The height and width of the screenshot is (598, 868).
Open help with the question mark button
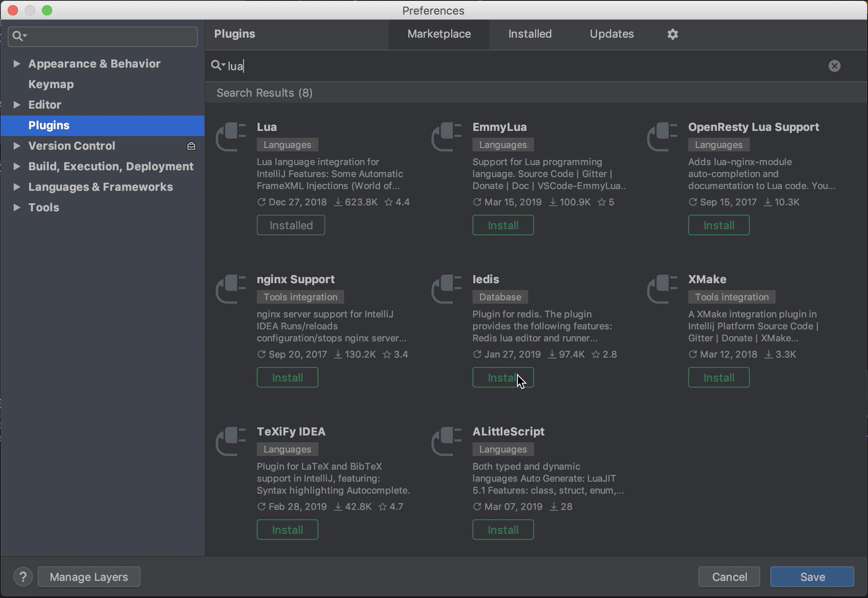coord(24,577)
